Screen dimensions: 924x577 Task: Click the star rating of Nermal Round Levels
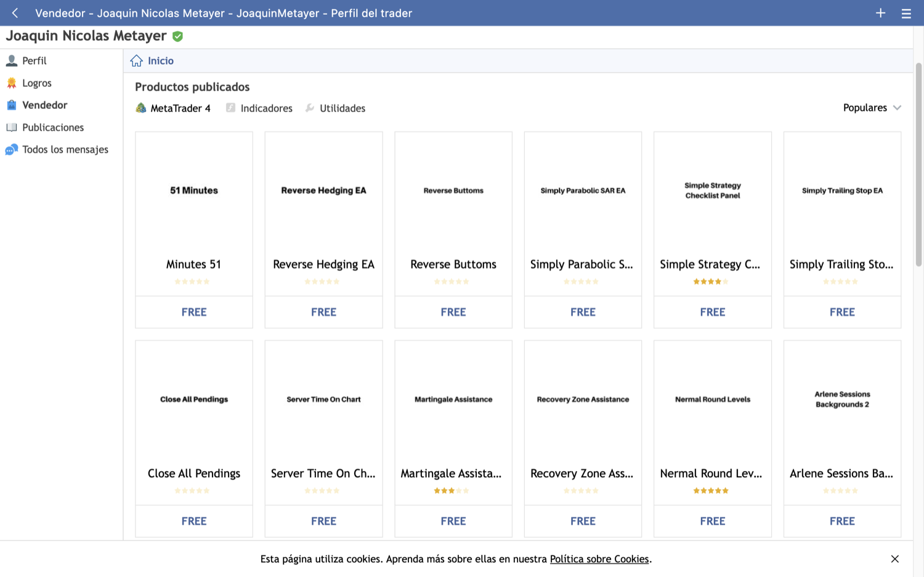click(x=711, y=491)
